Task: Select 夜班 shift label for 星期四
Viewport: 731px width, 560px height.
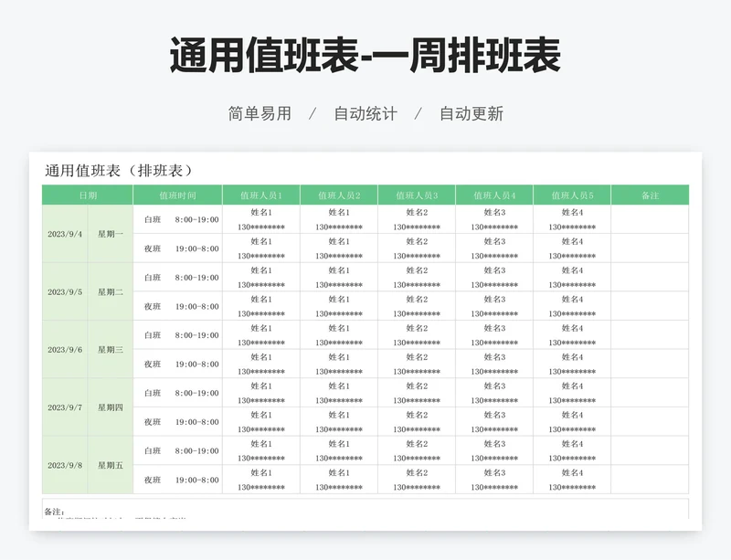Action: (x=153, y=422)
